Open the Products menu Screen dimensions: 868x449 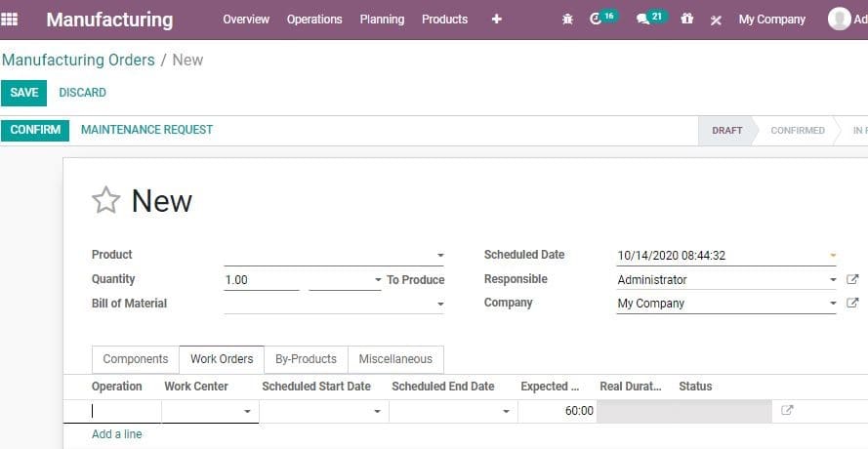click(444, 20)
